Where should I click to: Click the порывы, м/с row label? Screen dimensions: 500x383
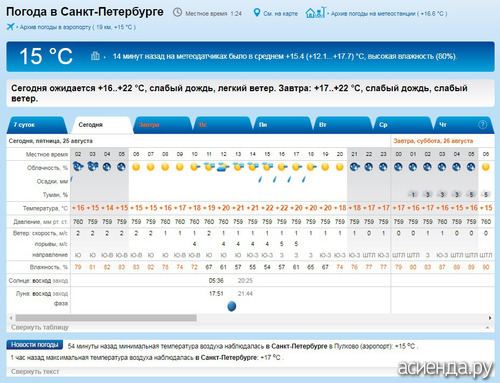(51, 244)
